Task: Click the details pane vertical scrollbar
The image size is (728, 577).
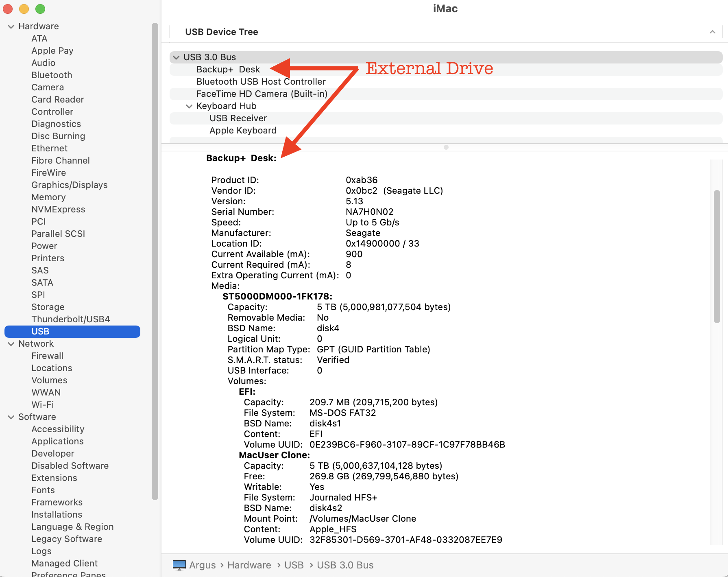Action: tap(717, 256)
